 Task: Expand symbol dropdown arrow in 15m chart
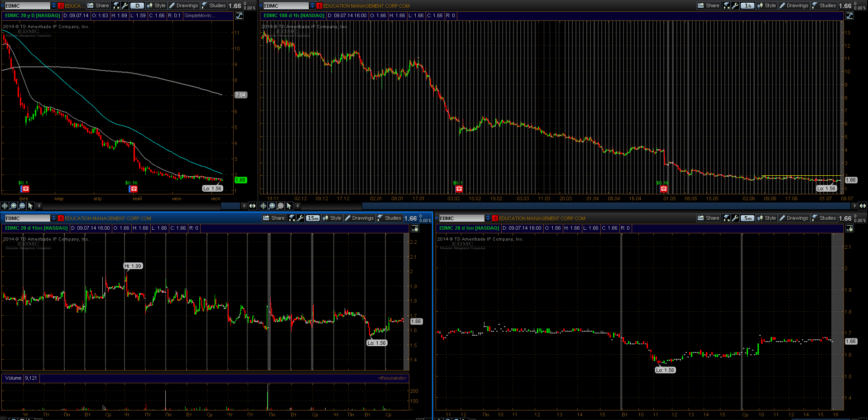coord(54,218)
